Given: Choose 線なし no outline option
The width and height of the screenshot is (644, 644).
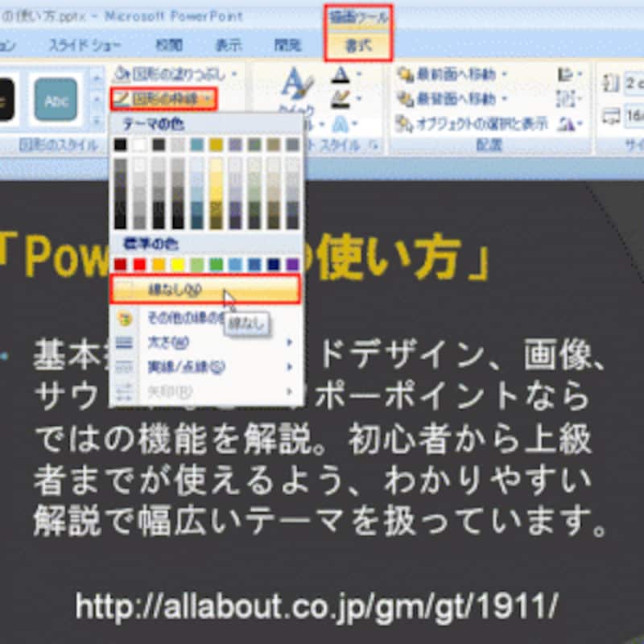Looking at the screenshot, I should pyautogui.click(x=205, y=290).
